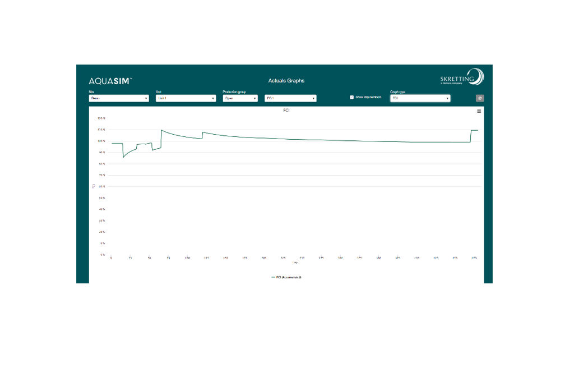Open the chart hamburger menu
The image size is (588, 367).
(479, 111)
